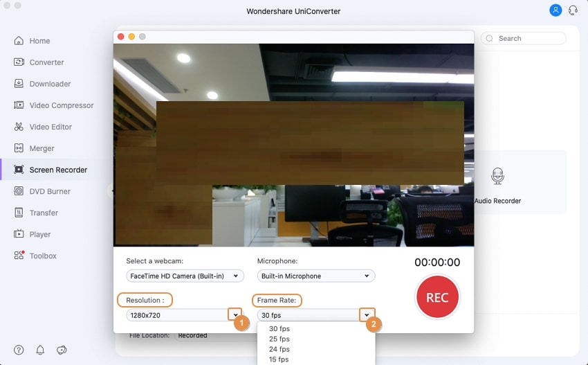This screenshot has height=365, width=588.
Task: Select Video Compressor in the sidebar
Action: [62, 105]
